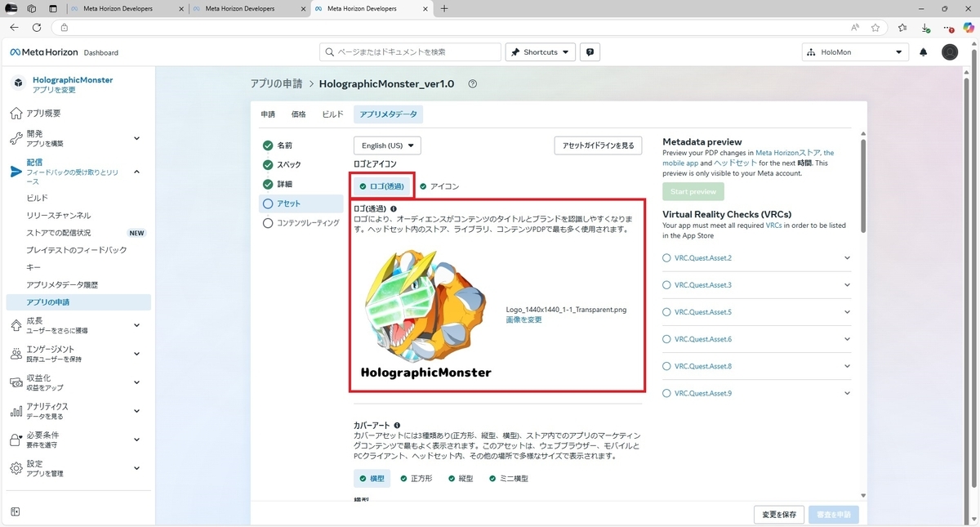This screenshot has width=980, height=527.
Task: Click the 画像を変更 link
Action: 523,319
